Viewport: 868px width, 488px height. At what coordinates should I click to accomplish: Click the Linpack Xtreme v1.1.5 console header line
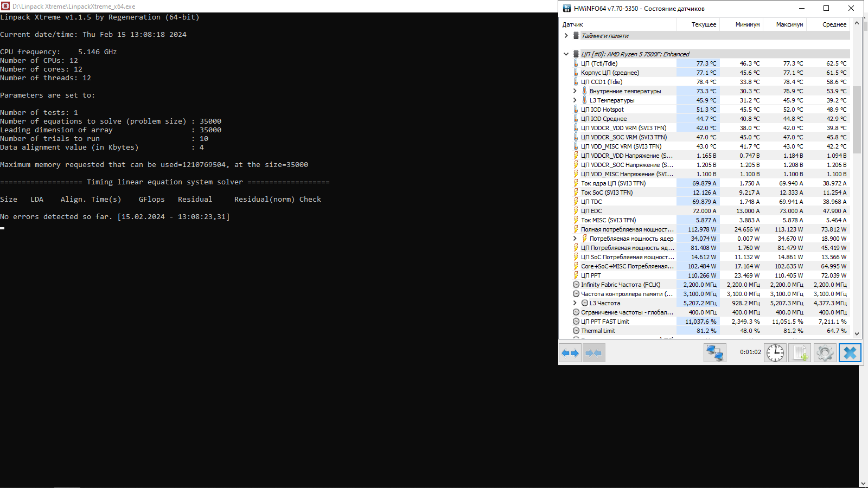[x=100, y=17]
